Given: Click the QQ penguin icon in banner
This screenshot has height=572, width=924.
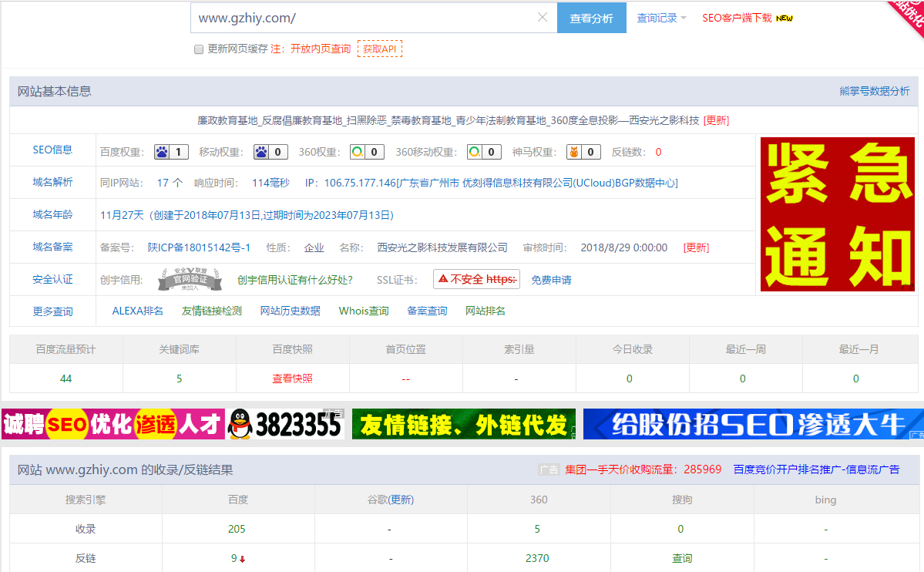Looking at the screenshot, I should click(x=240, y=424).
